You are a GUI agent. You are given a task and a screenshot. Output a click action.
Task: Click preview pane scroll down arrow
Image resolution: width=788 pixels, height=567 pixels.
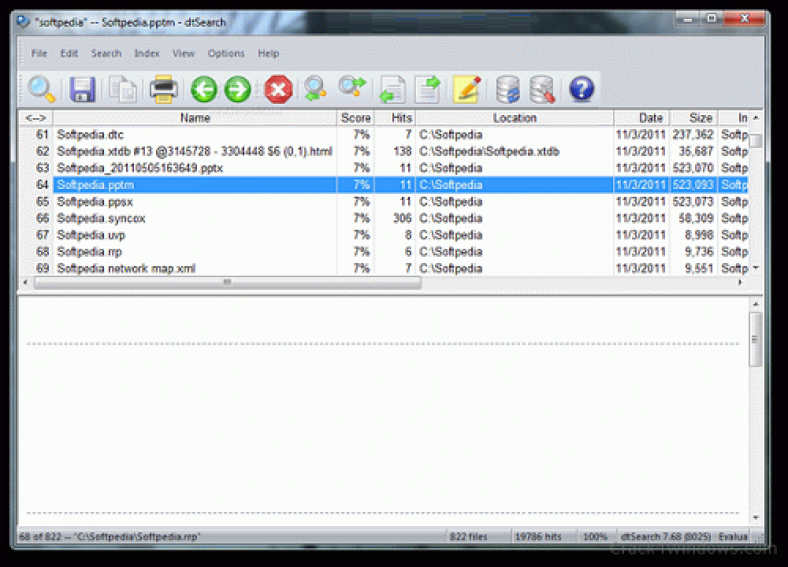point(755,517)
